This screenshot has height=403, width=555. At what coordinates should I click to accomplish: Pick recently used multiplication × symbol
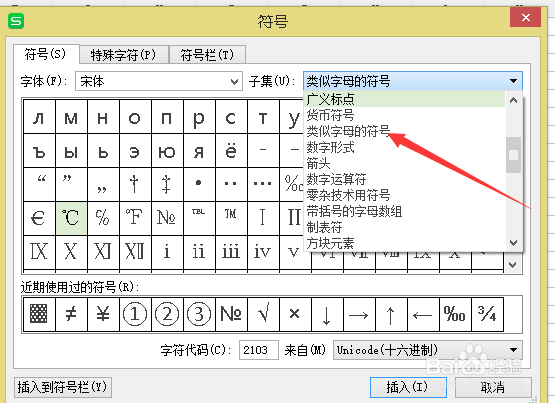point(295,314)
